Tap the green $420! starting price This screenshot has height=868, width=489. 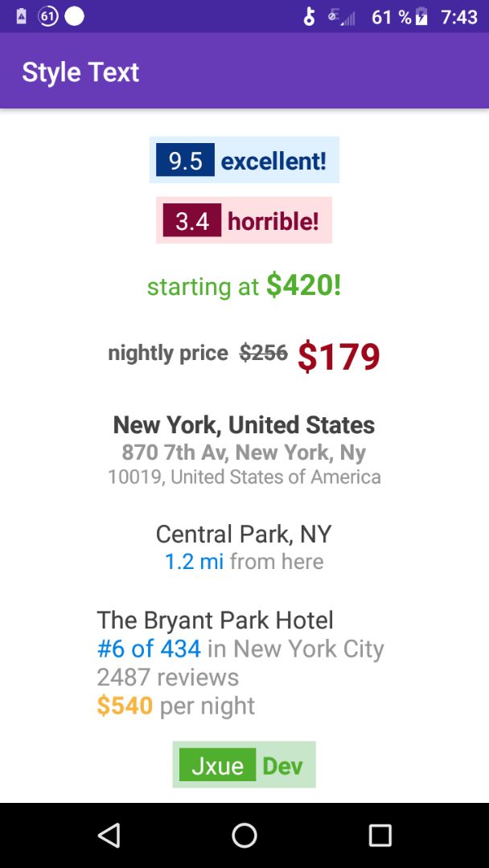304,285
